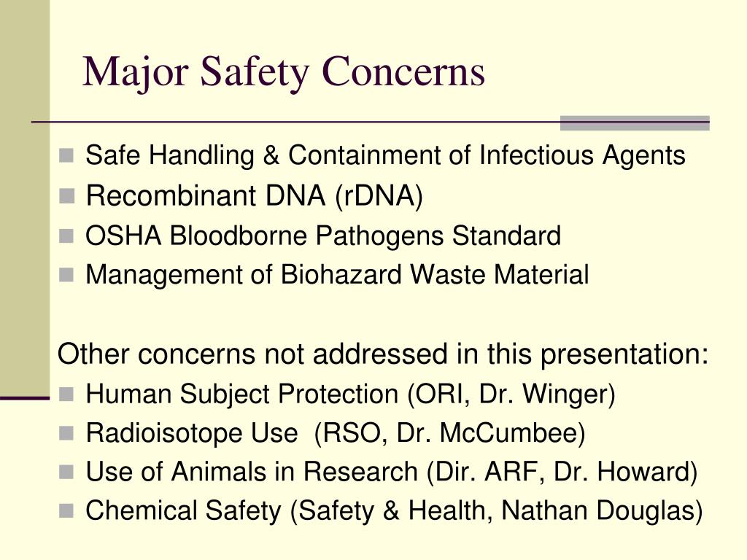The width and height of the screenshot is (747, 560).
Task: Select the bullet beside Management of Biohazard Waste
Action: click(x=66, y=275)
